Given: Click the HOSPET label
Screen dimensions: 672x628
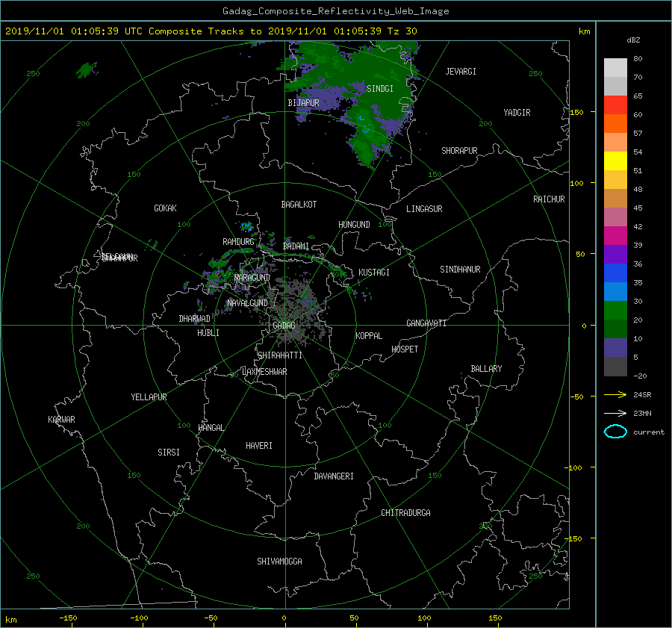Looking at the screenshot, I should 405,349.
